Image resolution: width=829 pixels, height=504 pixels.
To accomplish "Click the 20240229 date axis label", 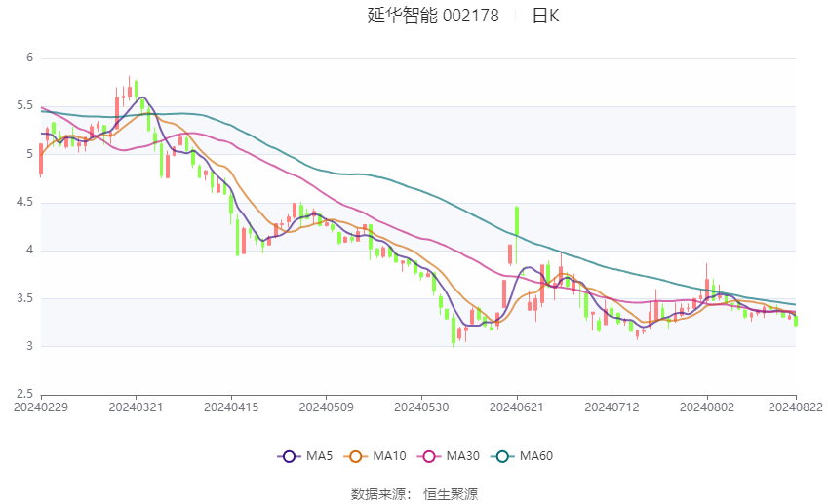I will tap(41, 407).
